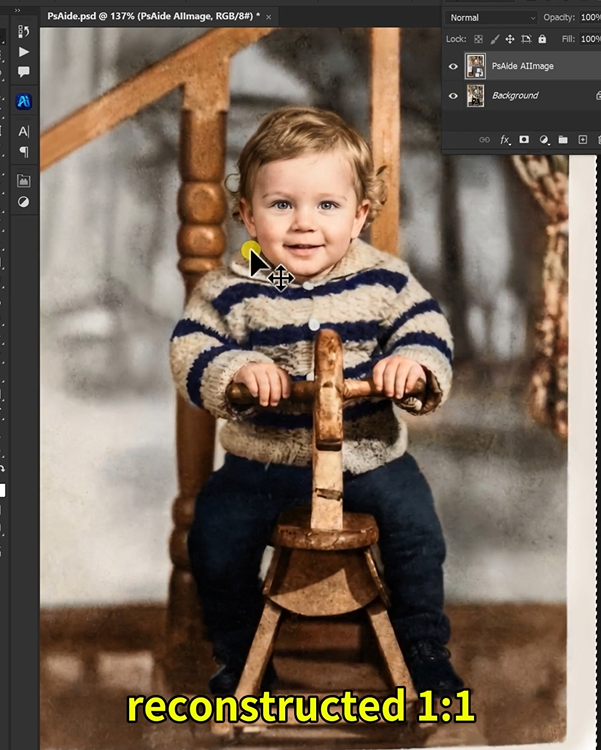601x750 pixels.
Task: Select the PsAide AIImage layer thumbnail
Action: tap(475, 66)
